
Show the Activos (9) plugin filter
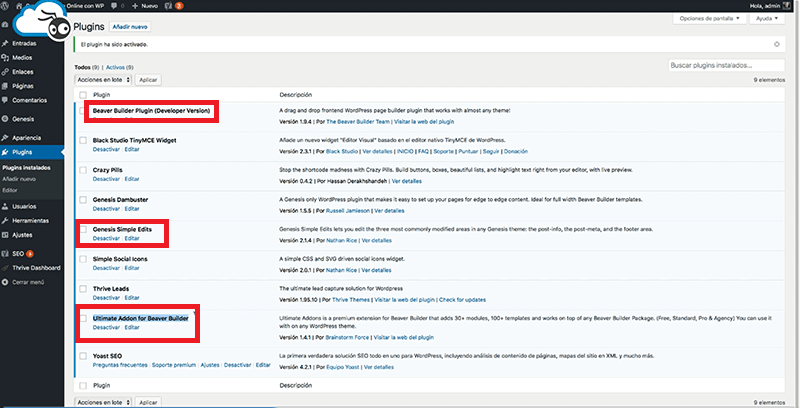(120, 67)
